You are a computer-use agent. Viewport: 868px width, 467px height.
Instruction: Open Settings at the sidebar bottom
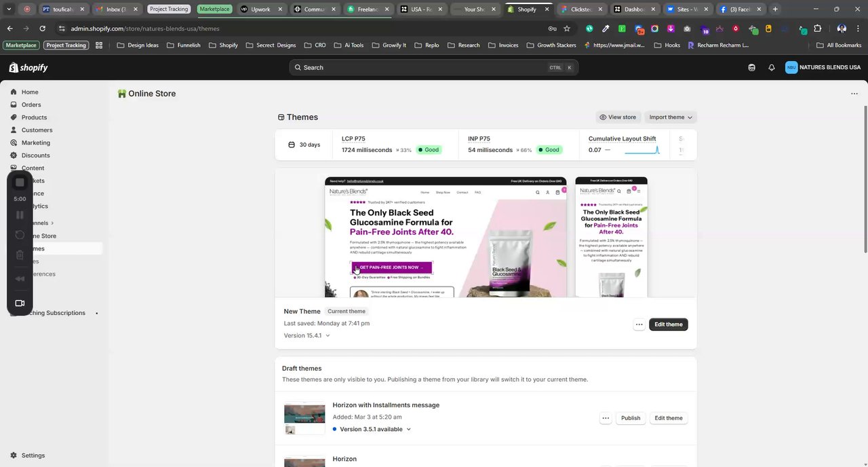[33, 455]
